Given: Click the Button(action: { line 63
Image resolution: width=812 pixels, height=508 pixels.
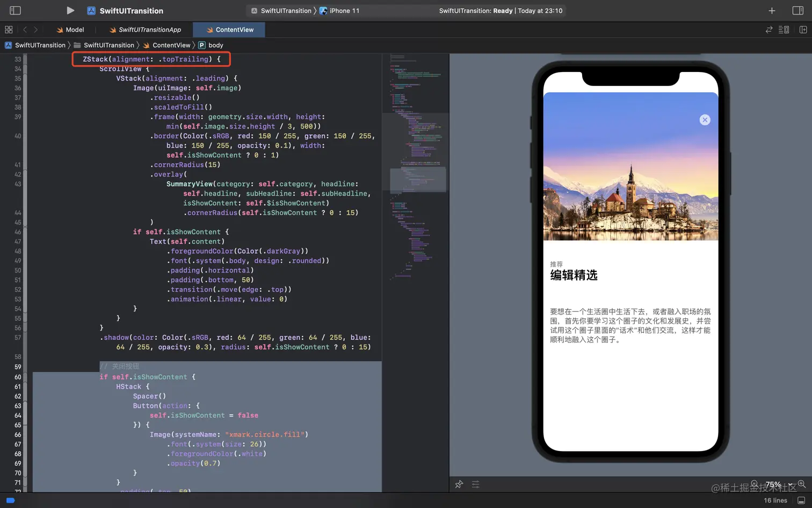Looking at the screenshot, I should [166, 406].
